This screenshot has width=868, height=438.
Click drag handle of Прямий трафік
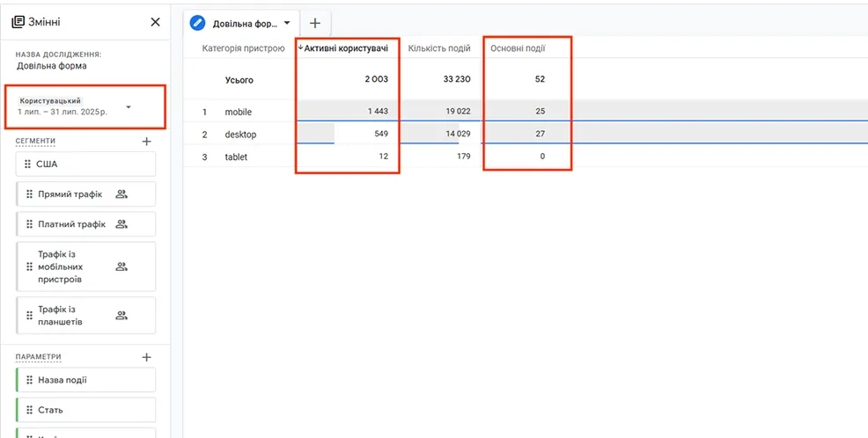pos(30,194)
